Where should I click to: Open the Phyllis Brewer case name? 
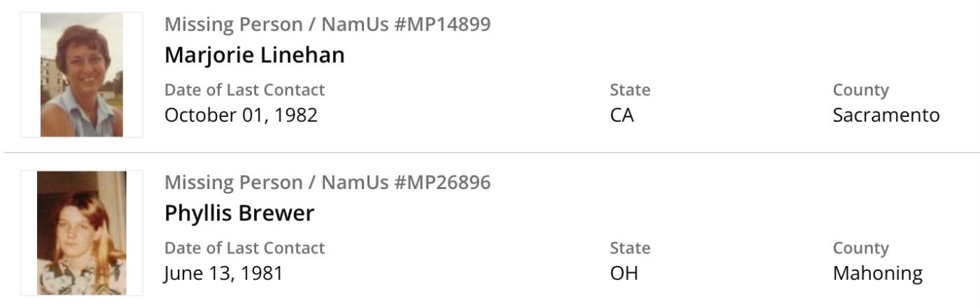(239, 213)
